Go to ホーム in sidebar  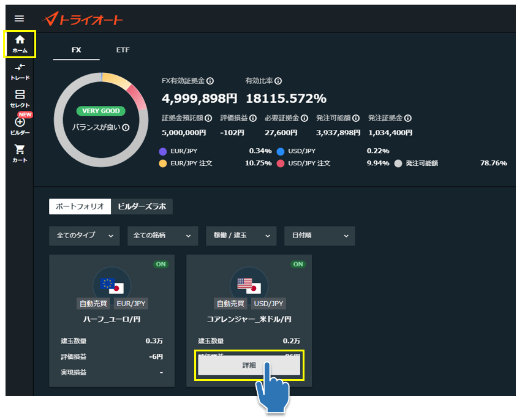[x=20, y=44]
